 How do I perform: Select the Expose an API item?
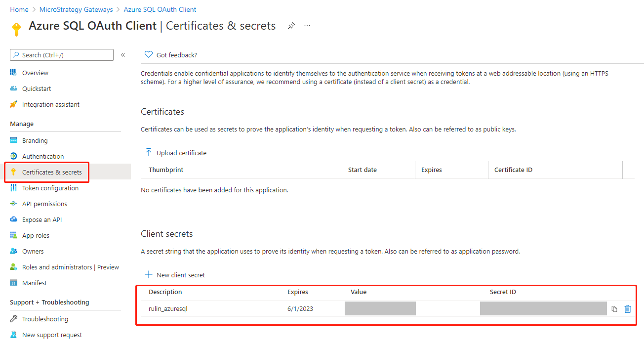click(42, 219)
